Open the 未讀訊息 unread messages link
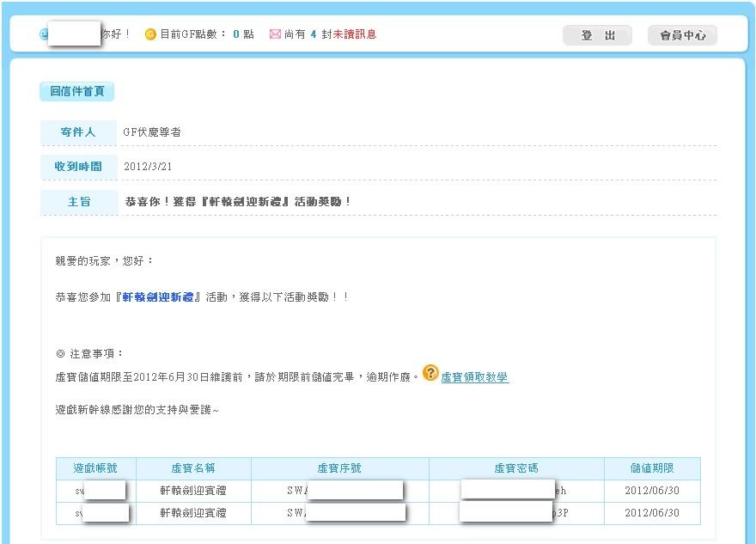This screenshot has width=756, height=544. (x=354, y=34)
